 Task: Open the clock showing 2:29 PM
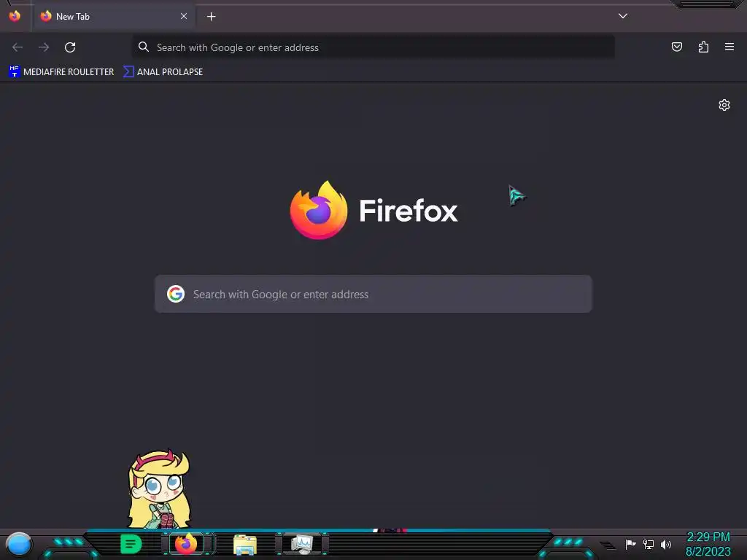point(708,544)
